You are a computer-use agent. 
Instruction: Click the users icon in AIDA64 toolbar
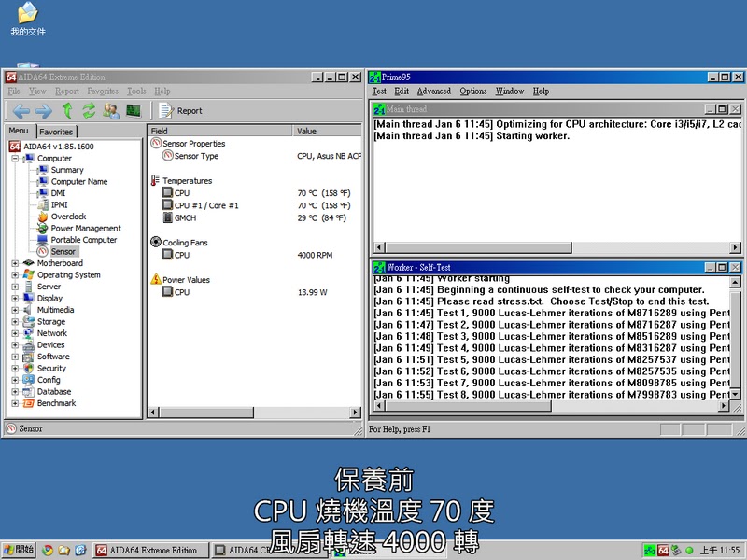(x=111, y=110)
